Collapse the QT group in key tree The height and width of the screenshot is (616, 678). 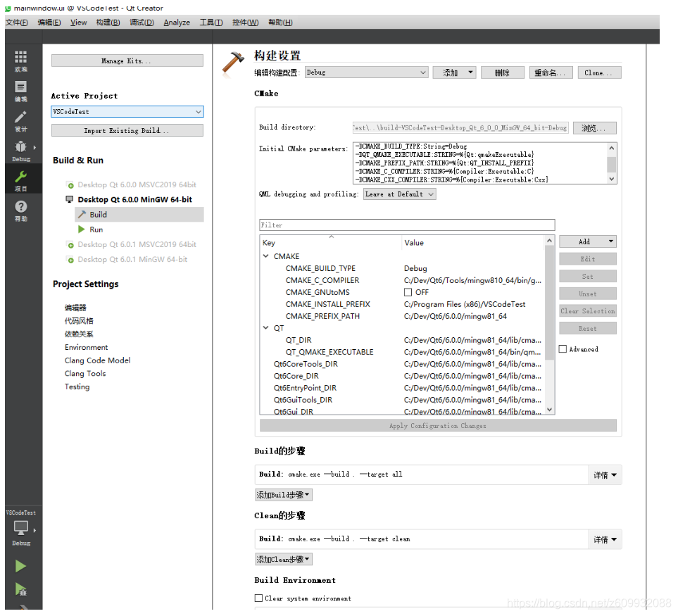pos(266,328)
